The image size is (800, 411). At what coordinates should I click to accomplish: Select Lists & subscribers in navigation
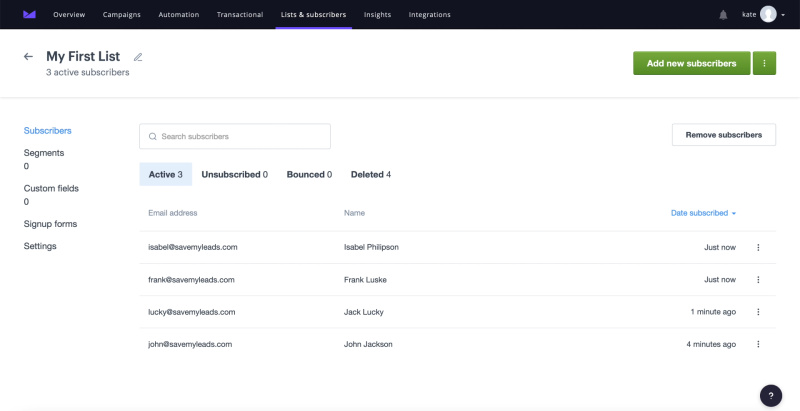point(313,15)
